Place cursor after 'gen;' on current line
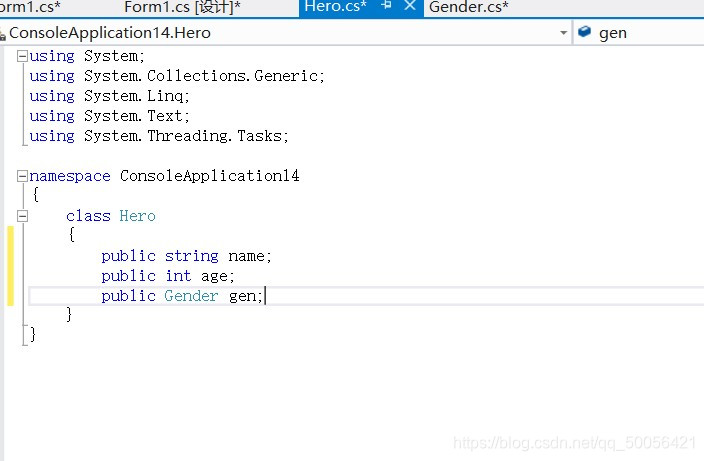 (x=264, y=296)
